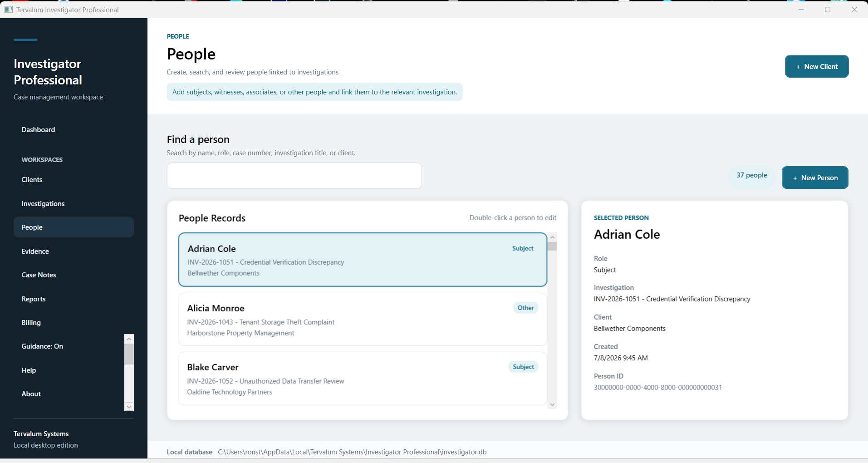Click the sidebar scrollbar thumb
The width and height of the screenshot is (868, 463).
pyautogui.click(x=129, y=354)
